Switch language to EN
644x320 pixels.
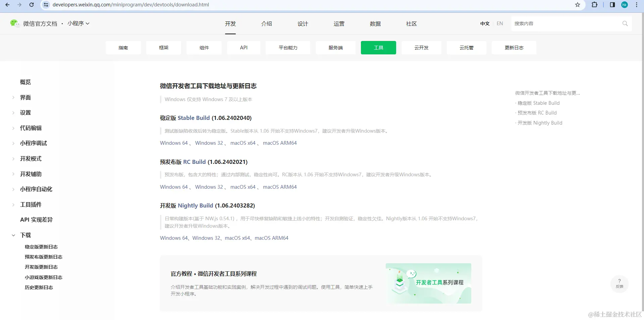point(500,24)
